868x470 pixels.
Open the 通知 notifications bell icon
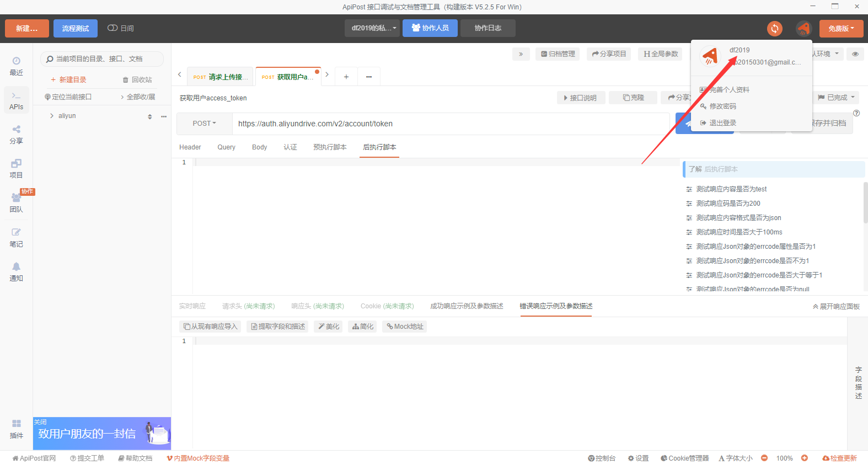coord(17,272)
